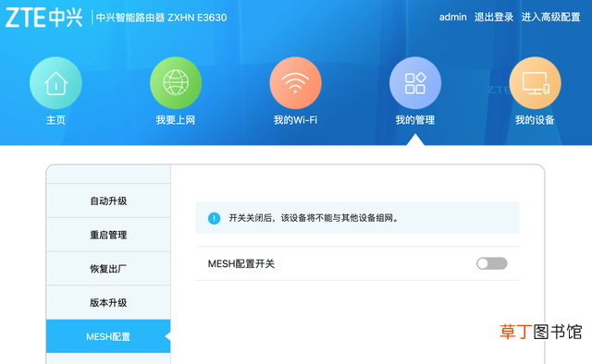The image size is (592, 364).
Task: Open the 我的管理 management icon
Action: 415,83
